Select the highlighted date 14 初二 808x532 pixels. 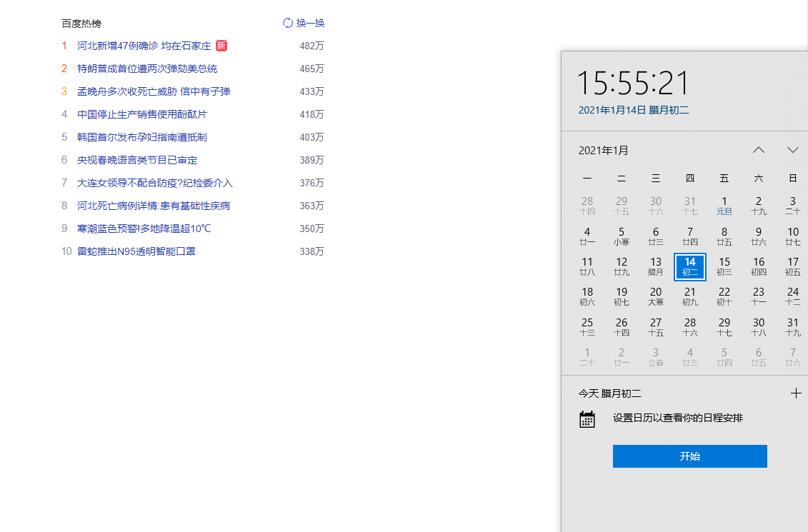pyautogui.click(x=690, y=267)
